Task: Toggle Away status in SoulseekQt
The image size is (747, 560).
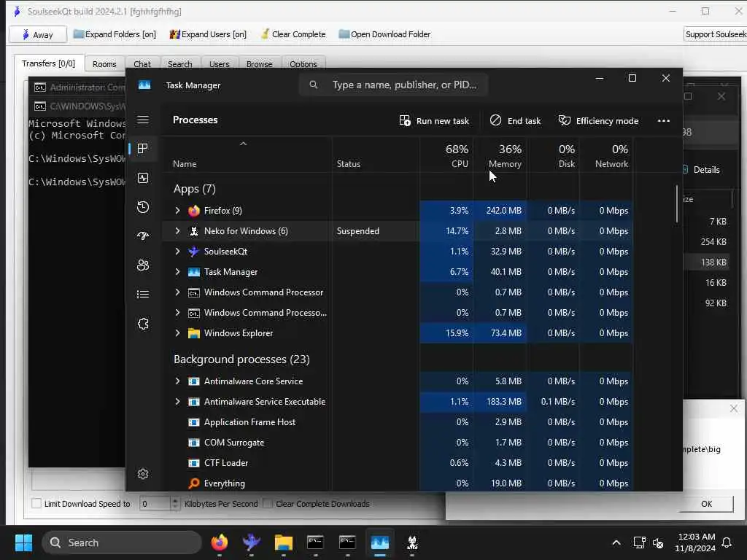Action: pos(38,35)
